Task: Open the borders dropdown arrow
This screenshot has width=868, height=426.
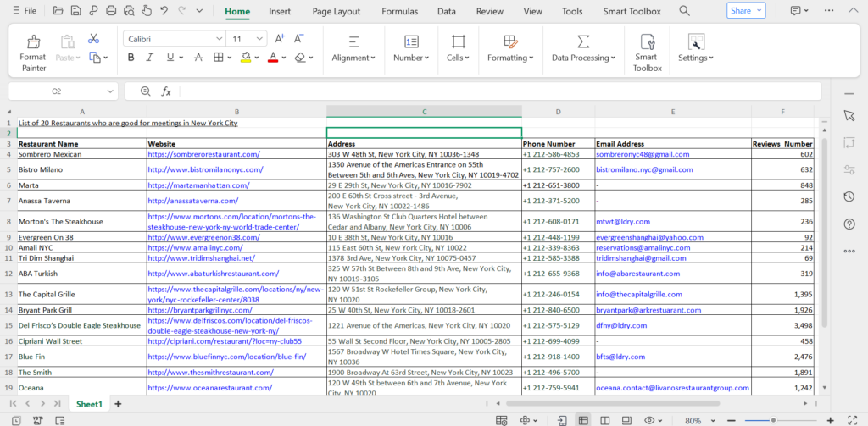Action: click(x=229, y=58)
